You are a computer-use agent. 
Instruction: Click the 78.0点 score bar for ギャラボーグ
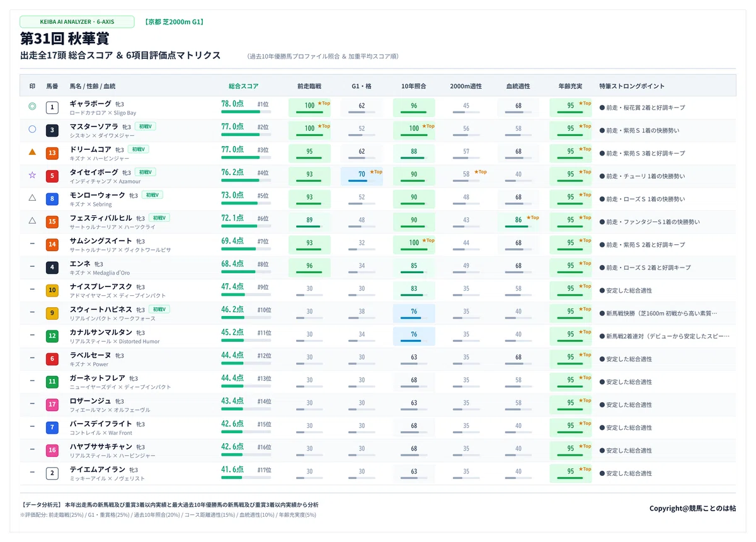coord(246,112)
